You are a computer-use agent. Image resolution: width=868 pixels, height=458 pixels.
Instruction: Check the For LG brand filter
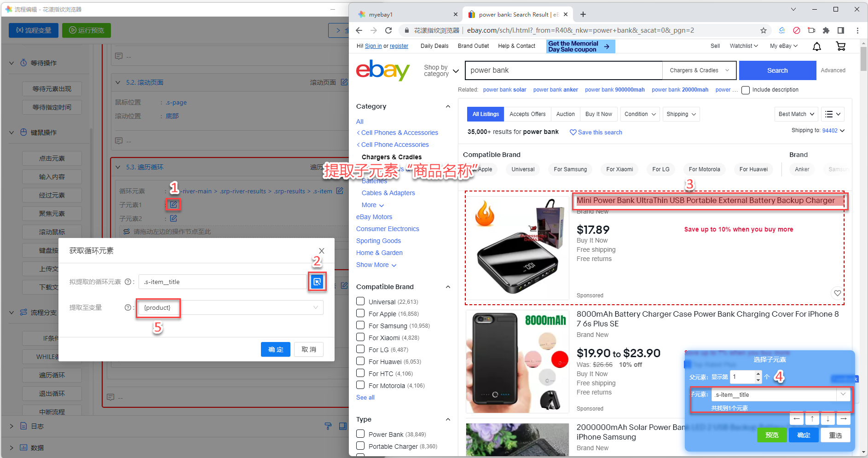pyautogui.click(x=360, y=349)
